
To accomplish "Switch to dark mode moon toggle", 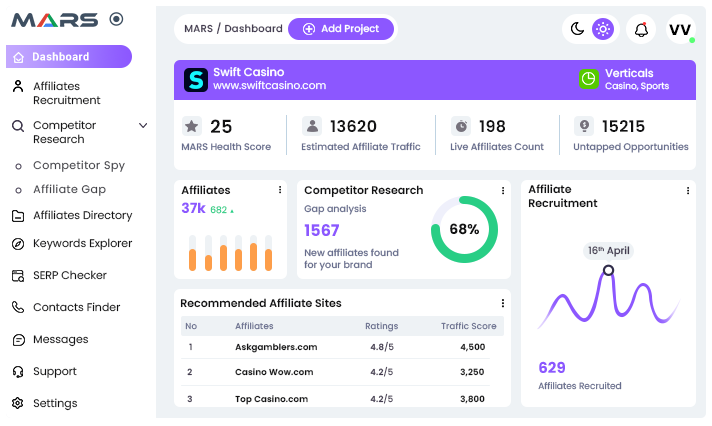I will pyautogui.click(x=577, y=29).
